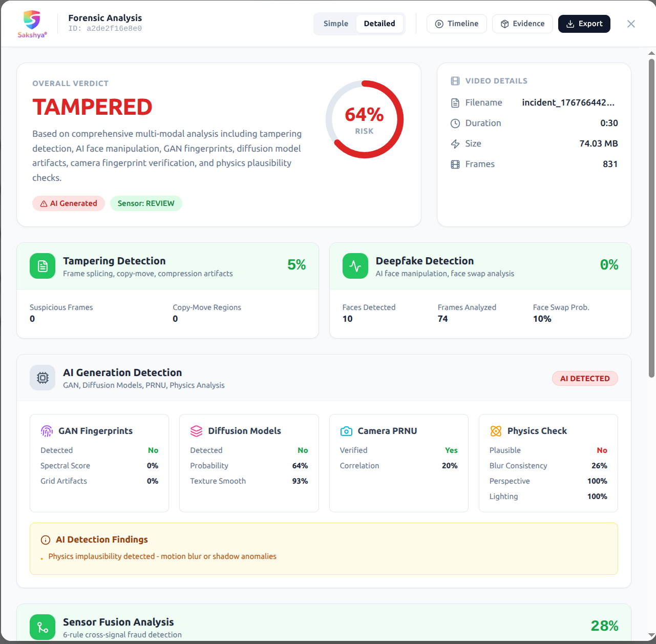Open the Timeline view
Viewport: 656px width, 644px height.
456,24
